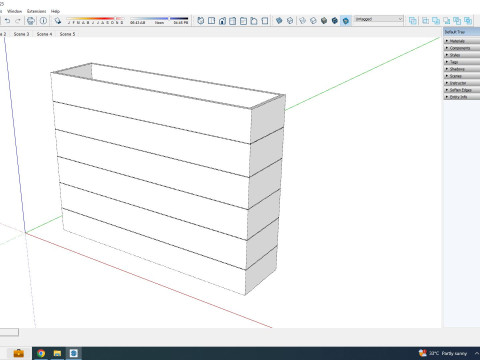The width and height of the screenshot is (480, 360).
Task: Switch to Left view icon
Action: (254, 21)
